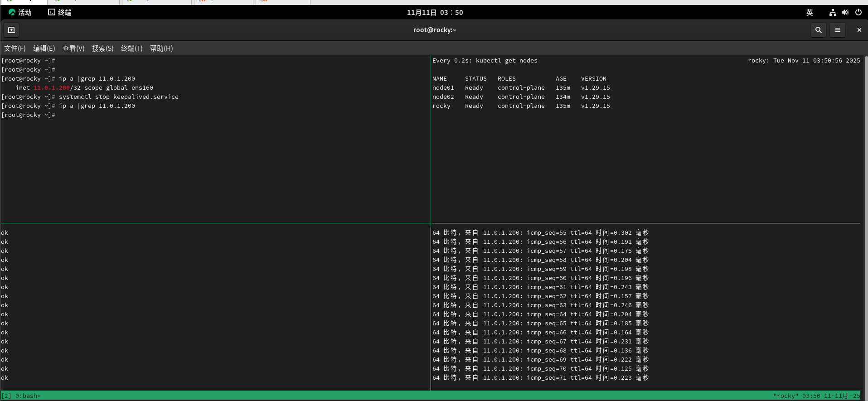The height and width of the screenshot is (401, 868).
Task: Open the 编辑(E) menu
Action: [x=44, y=48]
